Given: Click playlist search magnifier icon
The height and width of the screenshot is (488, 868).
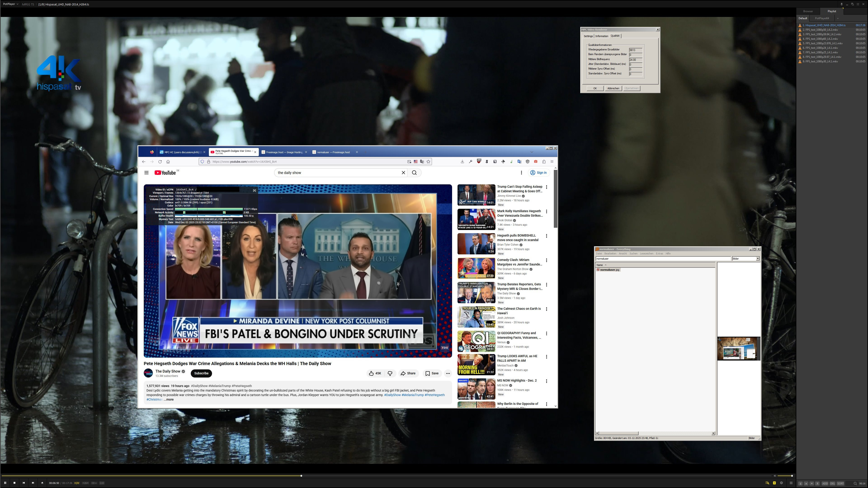Looking at the screenshot, I should coord(855,483).
